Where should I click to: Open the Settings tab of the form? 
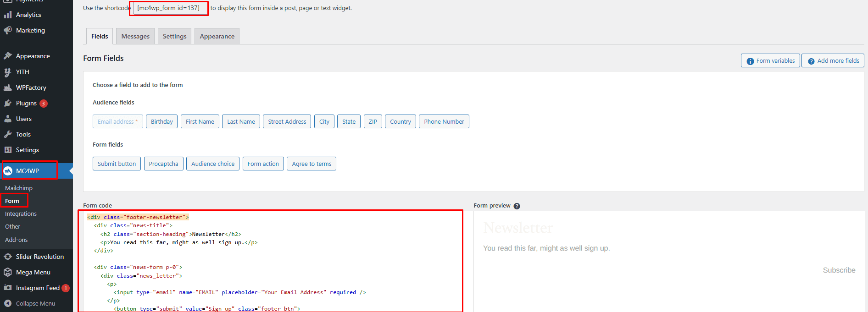tap(174, 36)
